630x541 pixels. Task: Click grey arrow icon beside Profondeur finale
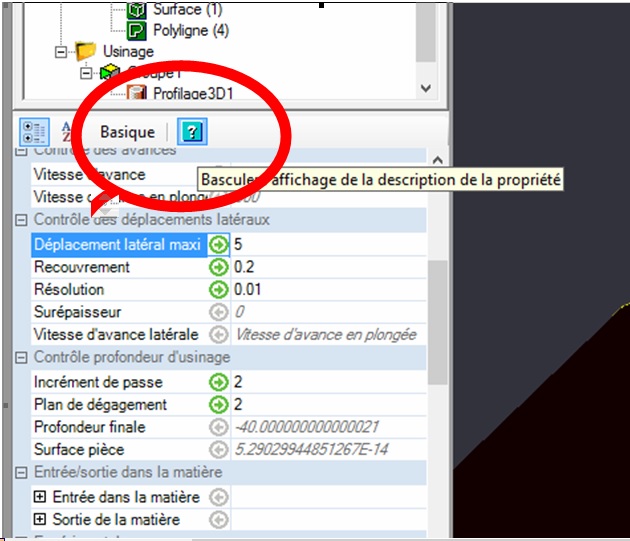point(219,427)
